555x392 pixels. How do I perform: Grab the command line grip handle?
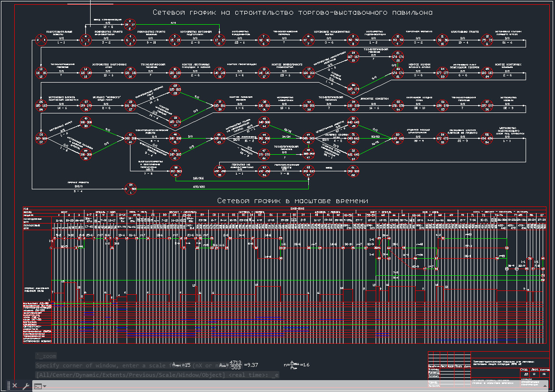(8, 386)
